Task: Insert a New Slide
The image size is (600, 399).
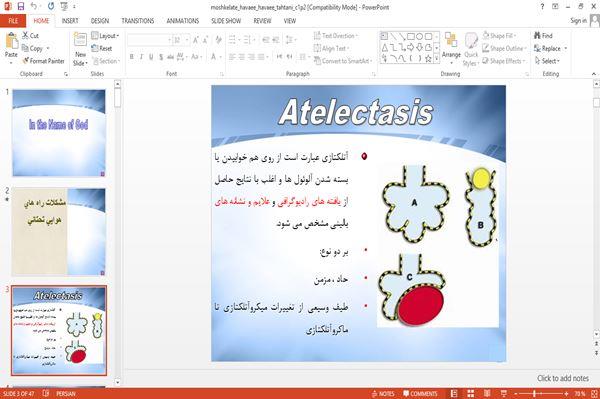Action: pos(80,50)
